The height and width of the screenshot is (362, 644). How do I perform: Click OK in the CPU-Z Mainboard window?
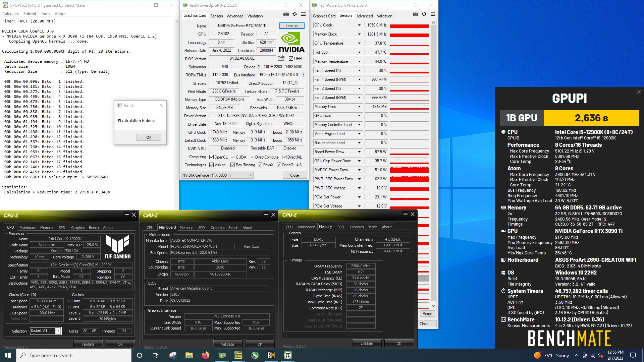coord(260,344)
